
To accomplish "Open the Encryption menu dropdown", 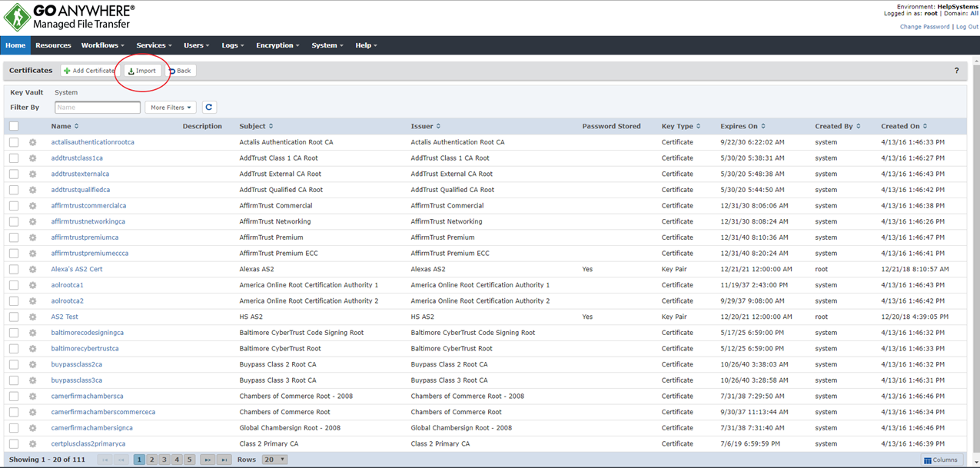I will [x=277, y=45].
